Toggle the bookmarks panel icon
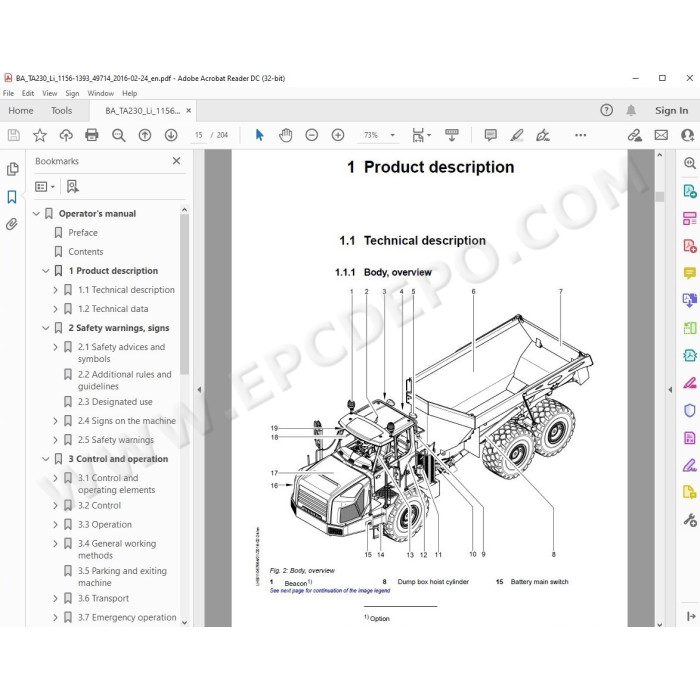 click(x=12, y=196)
